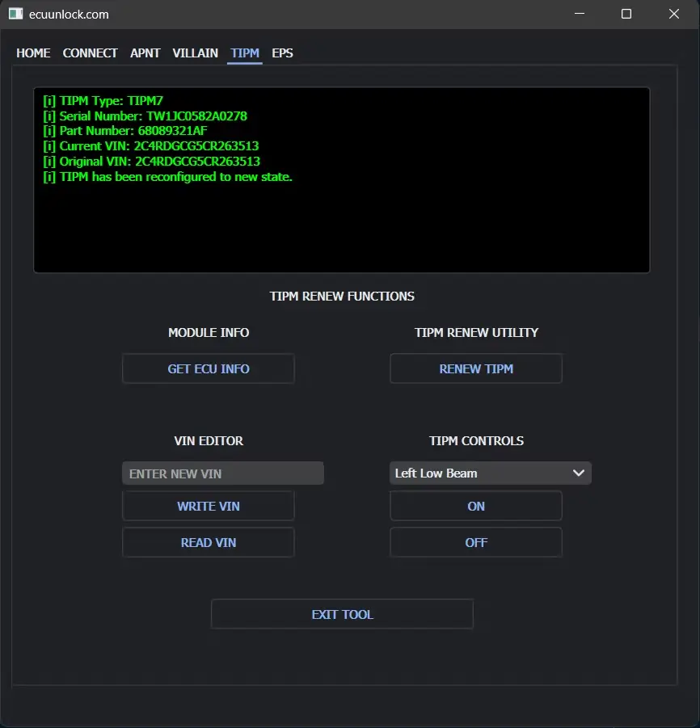Open the CONNECT tab

tap(90, 53)
